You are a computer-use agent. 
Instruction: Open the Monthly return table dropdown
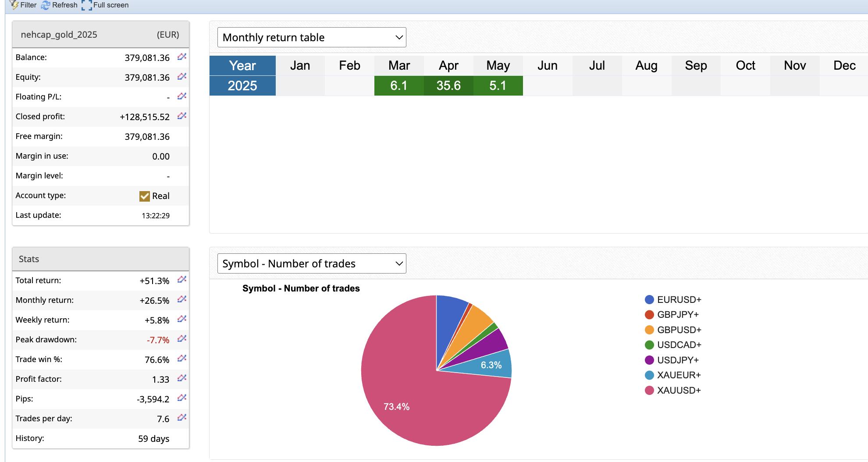(x=312, y=37)
